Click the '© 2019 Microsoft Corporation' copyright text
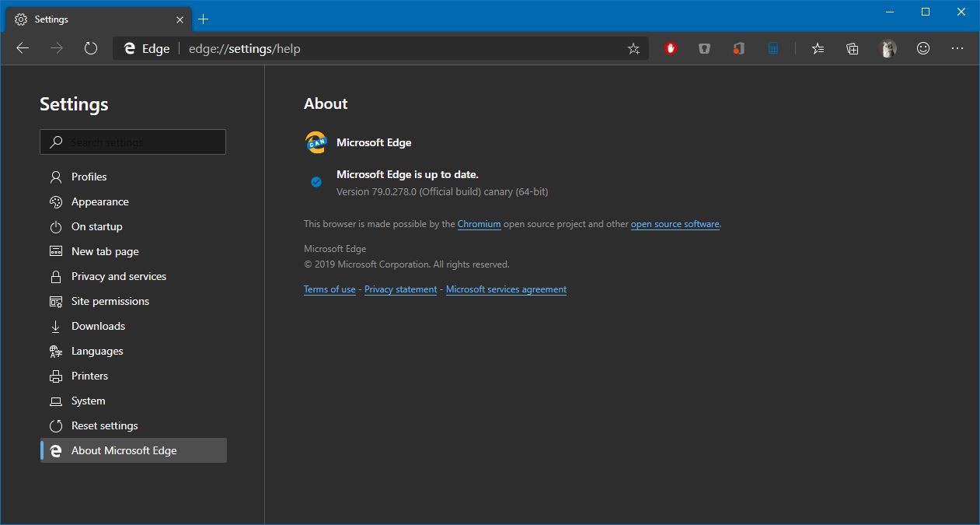Image resolution: width=980 pixels, height=525 pixels. pyautogui.click(x=406, y=264)
